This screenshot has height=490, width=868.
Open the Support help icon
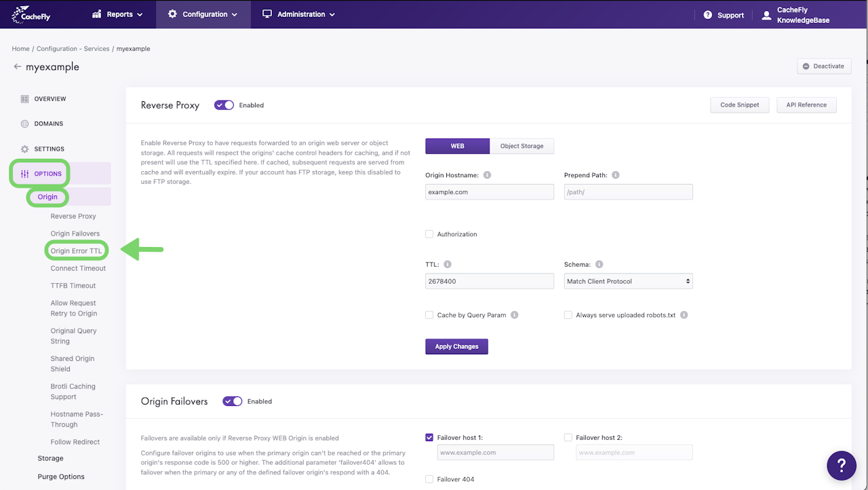pyautogui.click(x=708, y=15)
